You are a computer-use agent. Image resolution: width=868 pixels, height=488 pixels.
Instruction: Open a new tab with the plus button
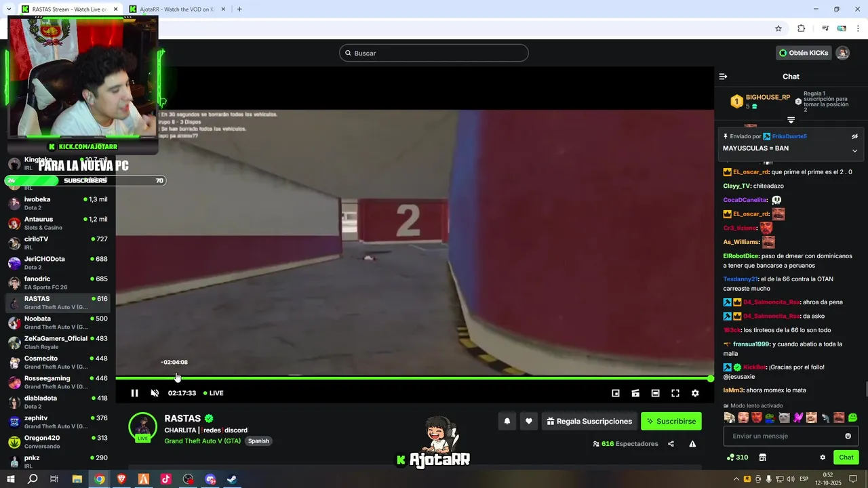pyautogui.click(x=239, y=9)
